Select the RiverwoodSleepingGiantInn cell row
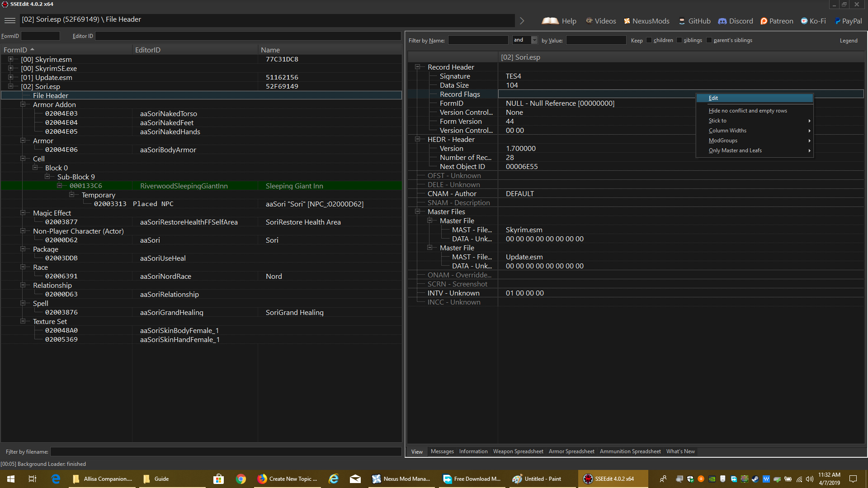This screenshot has height=488, width=868. tap(201, 186)
